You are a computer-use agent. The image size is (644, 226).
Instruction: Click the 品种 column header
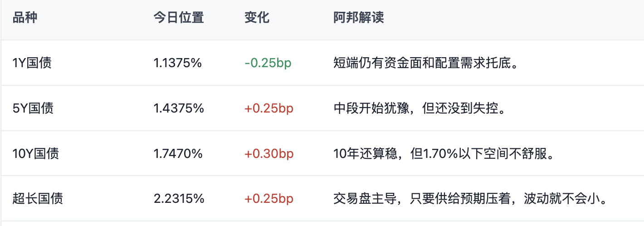point(25,18)
